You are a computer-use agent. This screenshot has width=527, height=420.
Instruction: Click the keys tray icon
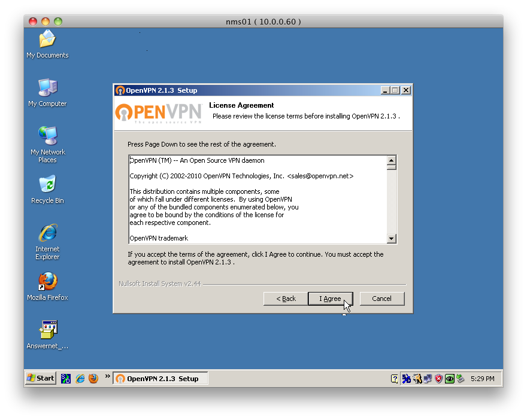[417, 379]
